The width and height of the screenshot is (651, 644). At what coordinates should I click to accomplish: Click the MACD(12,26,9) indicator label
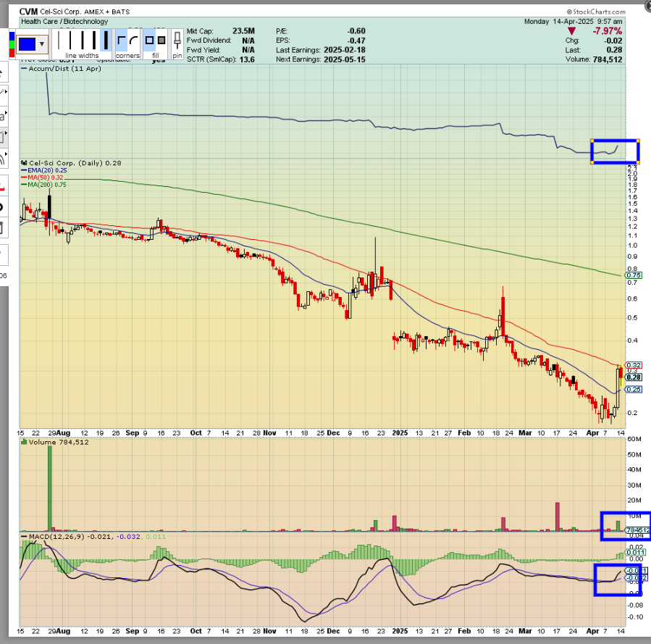[56, 537]
